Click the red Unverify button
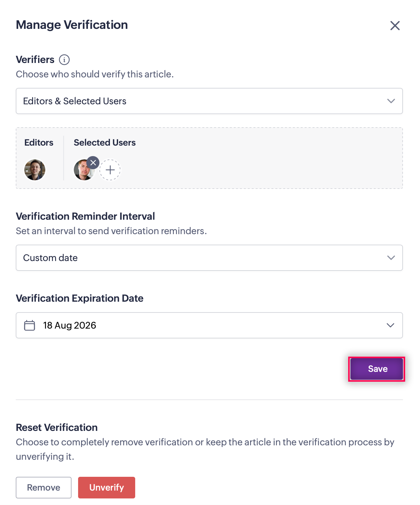The height and width of the screenshot is (505, 420). coord(107,488)
